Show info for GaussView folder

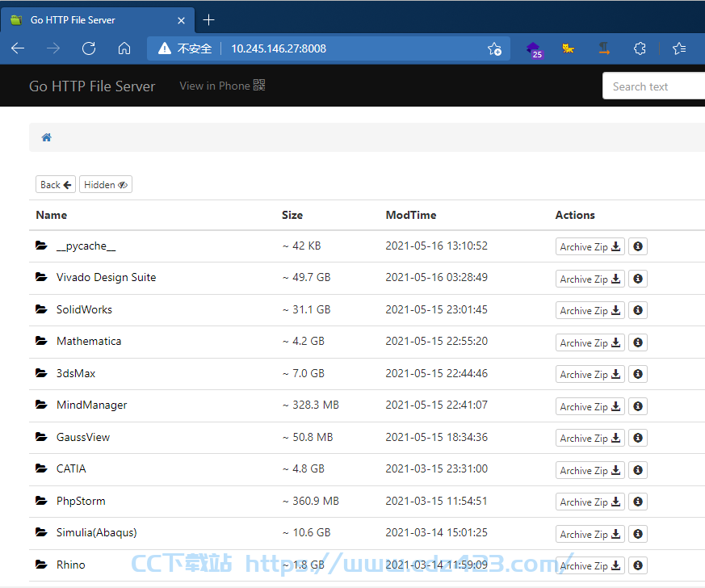point(637,438)
